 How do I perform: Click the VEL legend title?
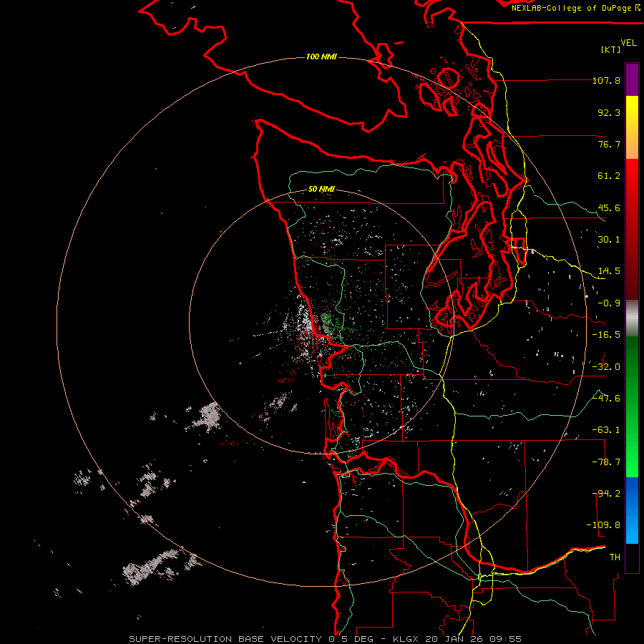tap(628, 43)
